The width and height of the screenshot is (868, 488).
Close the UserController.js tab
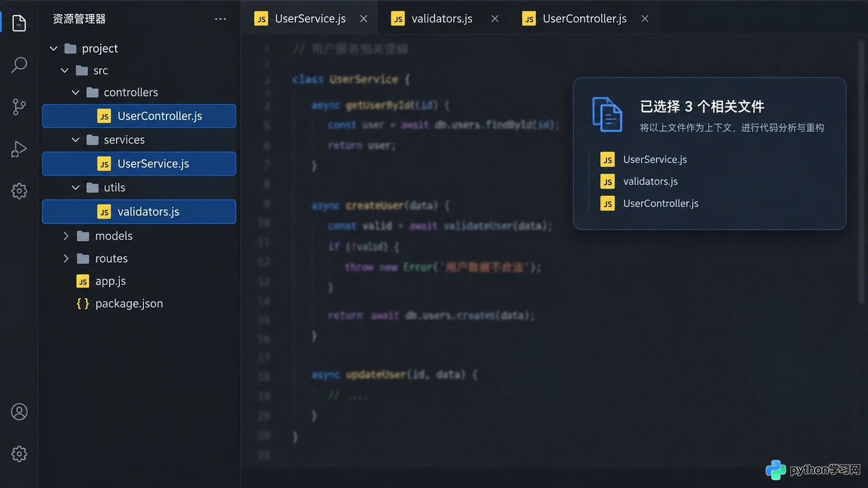tap(645, 19)
